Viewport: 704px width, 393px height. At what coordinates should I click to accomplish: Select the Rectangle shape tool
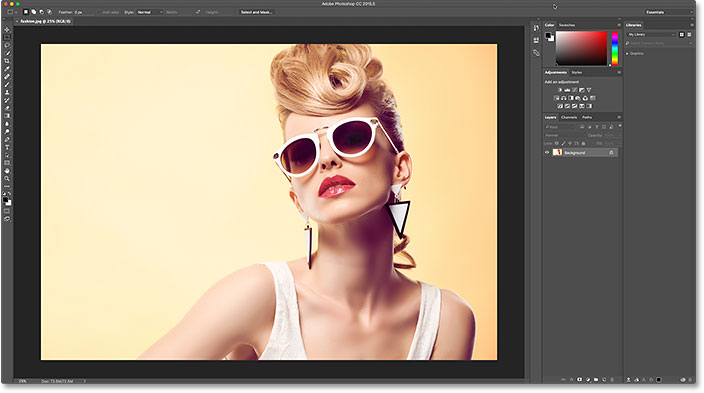click(x=7, y=163)
